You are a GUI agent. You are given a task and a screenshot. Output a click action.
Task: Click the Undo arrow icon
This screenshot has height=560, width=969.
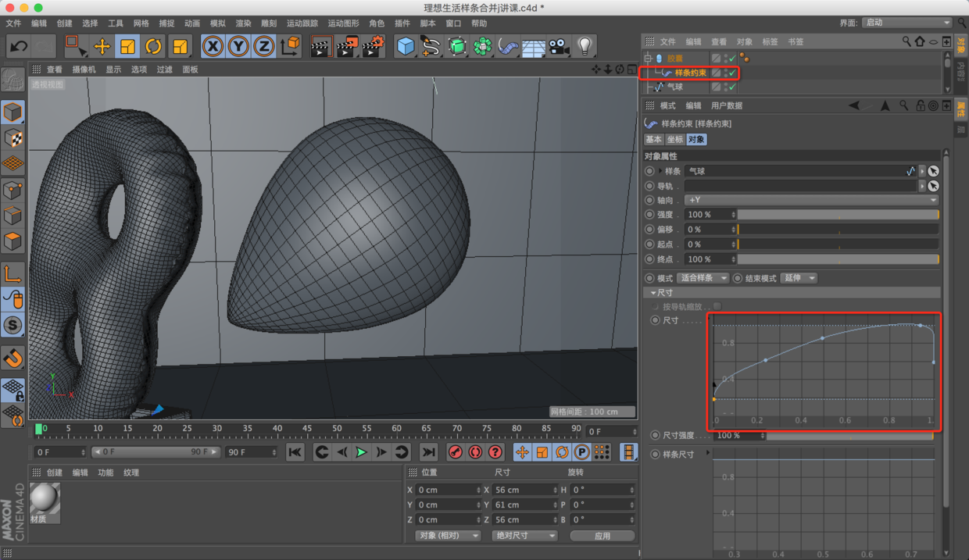18,47
